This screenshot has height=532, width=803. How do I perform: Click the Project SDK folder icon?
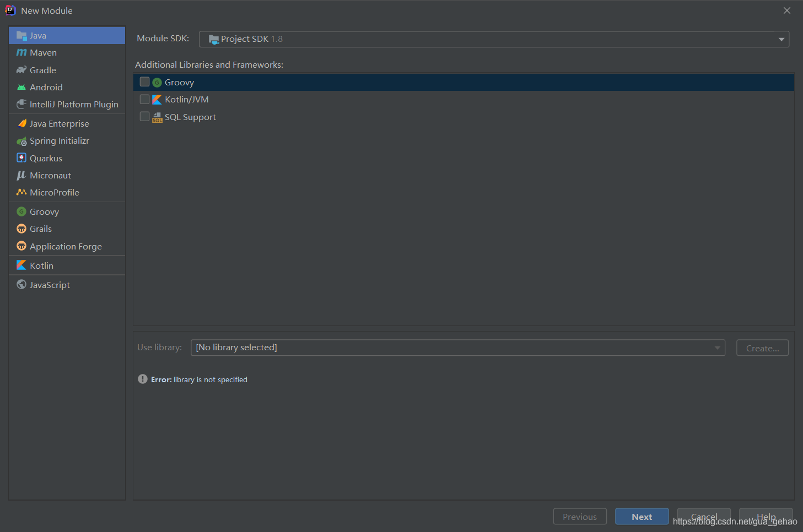click(x=214, y=39)
